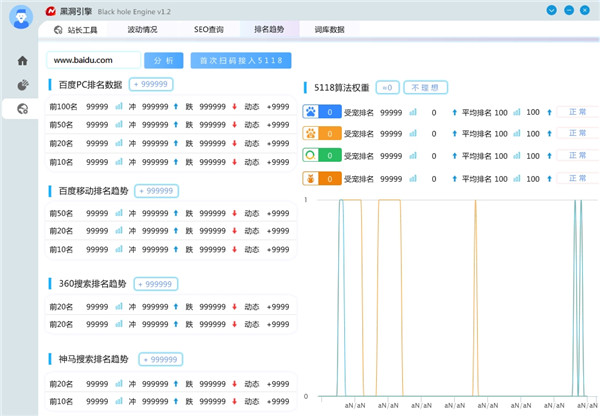Click the orange Shenma search engine icon
This screenshot has height=416, width=600.
point(310,179)
